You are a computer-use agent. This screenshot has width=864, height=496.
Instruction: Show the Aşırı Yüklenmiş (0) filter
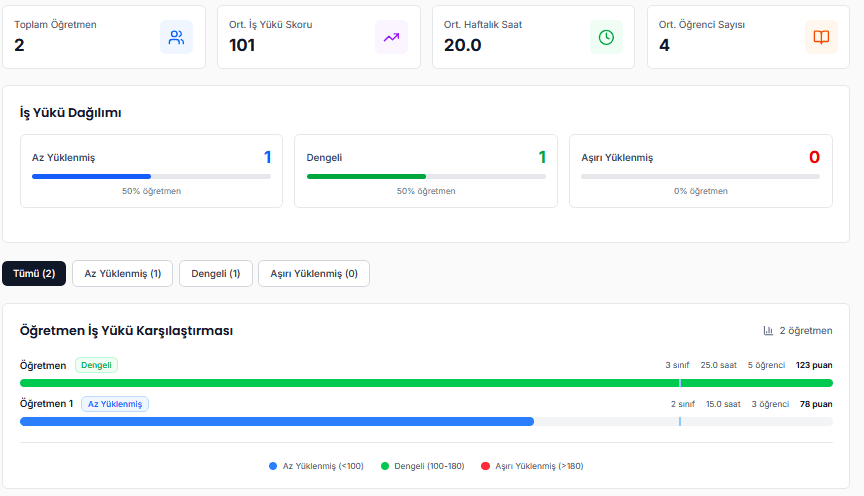click(x=313, y=274)
